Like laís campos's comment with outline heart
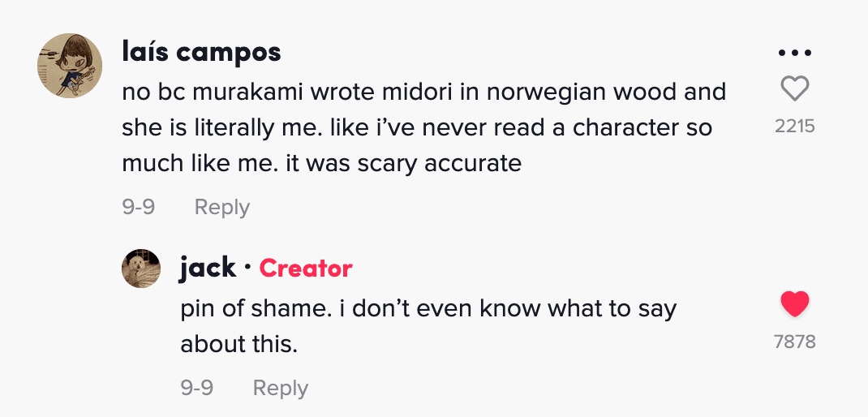 794,88
